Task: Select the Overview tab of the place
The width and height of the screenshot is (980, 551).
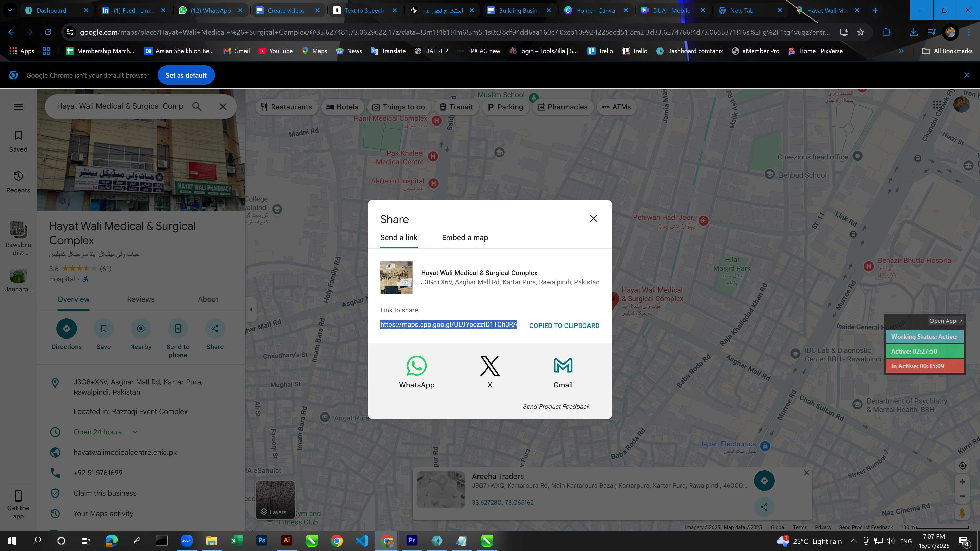Action: click(x=73, y=299)
